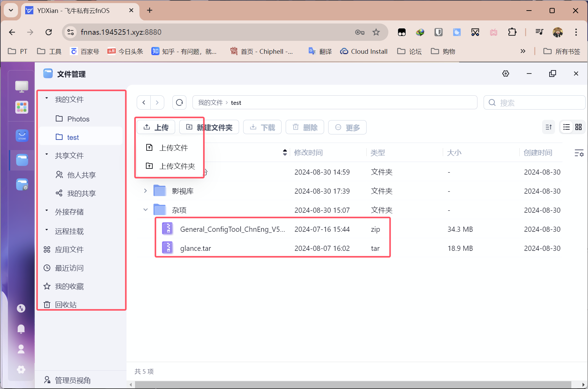Collapse the 杂项 folder row
The image size is (588, 389).
(146, 210)
